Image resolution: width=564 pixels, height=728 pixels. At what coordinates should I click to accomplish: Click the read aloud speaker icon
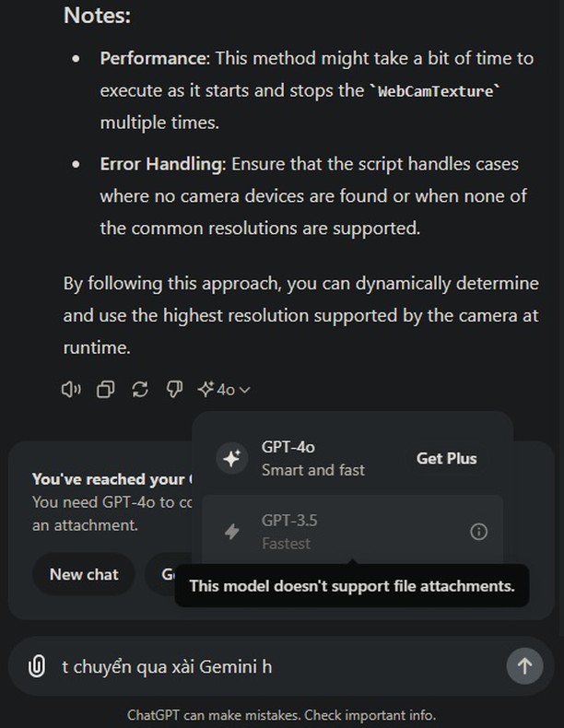[71, 390]
